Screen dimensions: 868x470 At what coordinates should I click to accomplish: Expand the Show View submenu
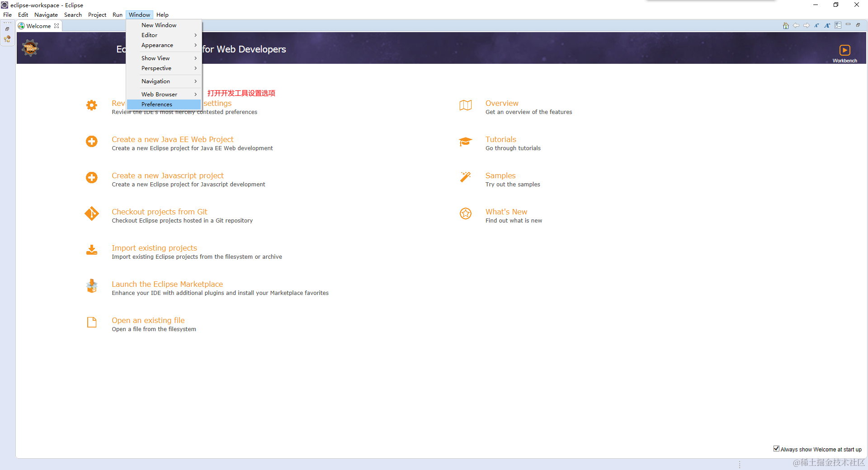click(x=164, y=58)
